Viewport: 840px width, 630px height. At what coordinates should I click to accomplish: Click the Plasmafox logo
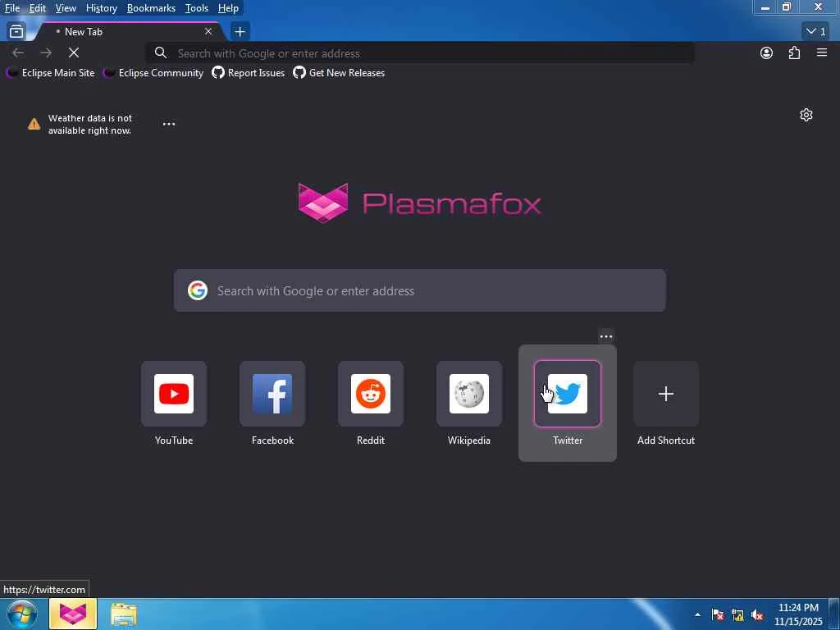(x=419, y=203)
